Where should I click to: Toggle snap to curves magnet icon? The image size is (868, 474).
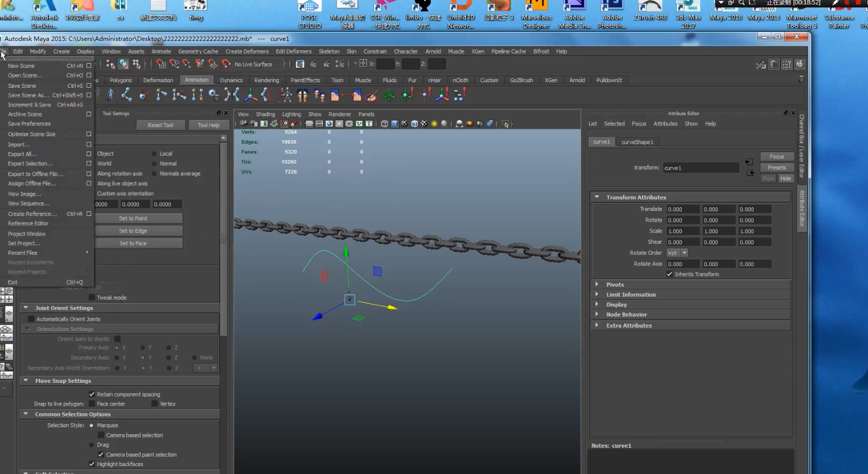[x=174, y=64]
